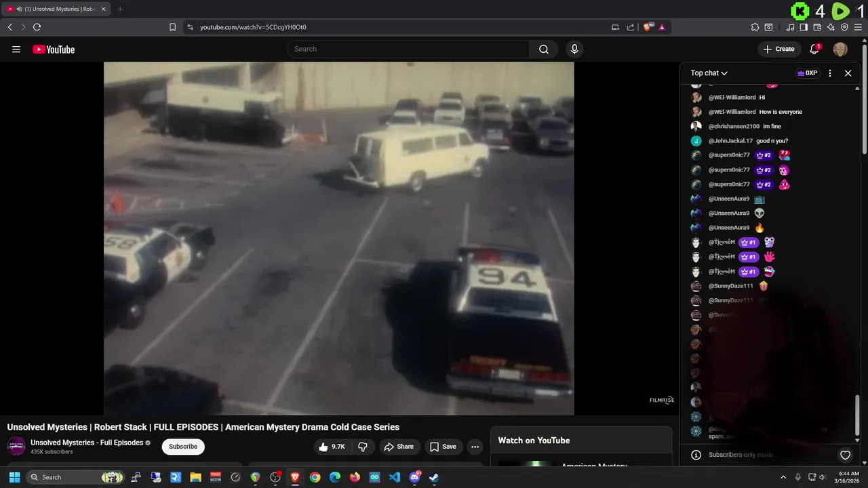Start voice search with the microphone
Image resolution: width=868 pixels, height=488 pixels.
point(574,49)
